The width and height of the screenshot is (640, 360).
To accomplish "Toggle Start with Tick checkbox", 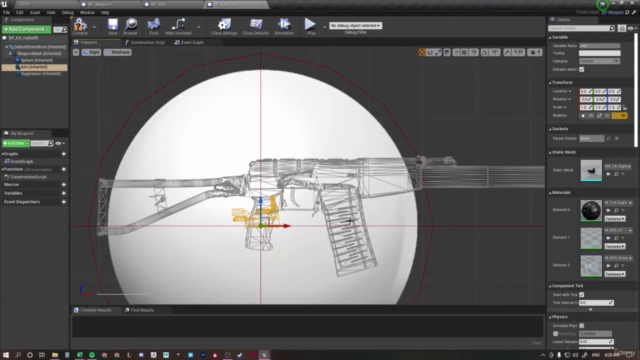I will point(582,295).
